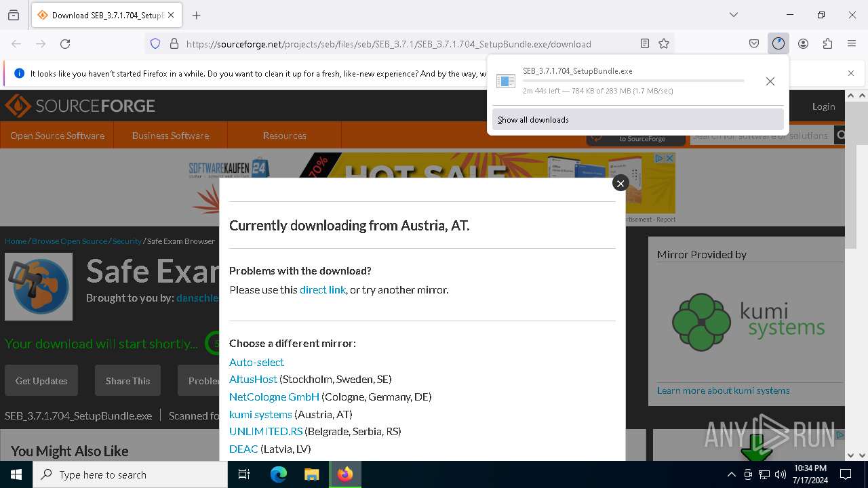Click Learn more about kumi systems
Viewport: 868px width, 488px height.
coord(723,390)
